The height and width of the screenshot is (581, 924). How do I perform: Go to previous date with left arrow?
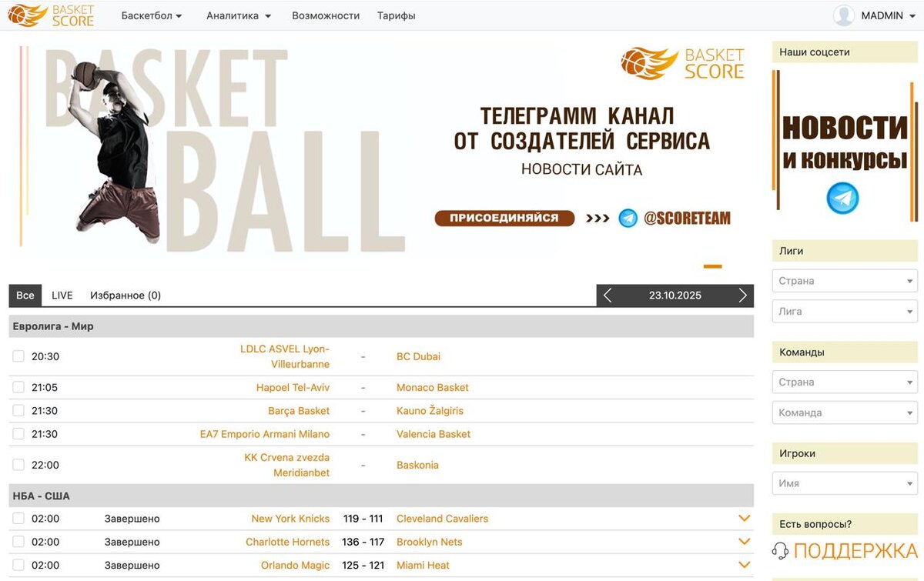(x=608, y=296)
